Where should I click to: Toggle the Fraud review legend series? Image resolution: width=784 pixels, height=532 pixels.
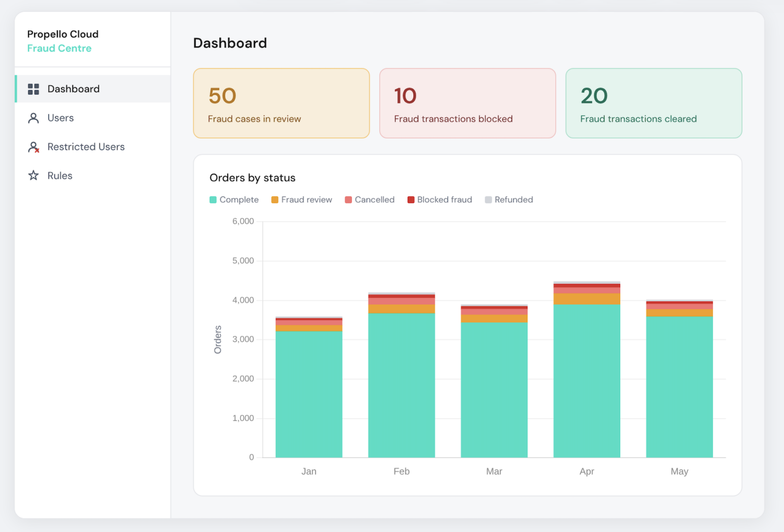pos(302,200)
